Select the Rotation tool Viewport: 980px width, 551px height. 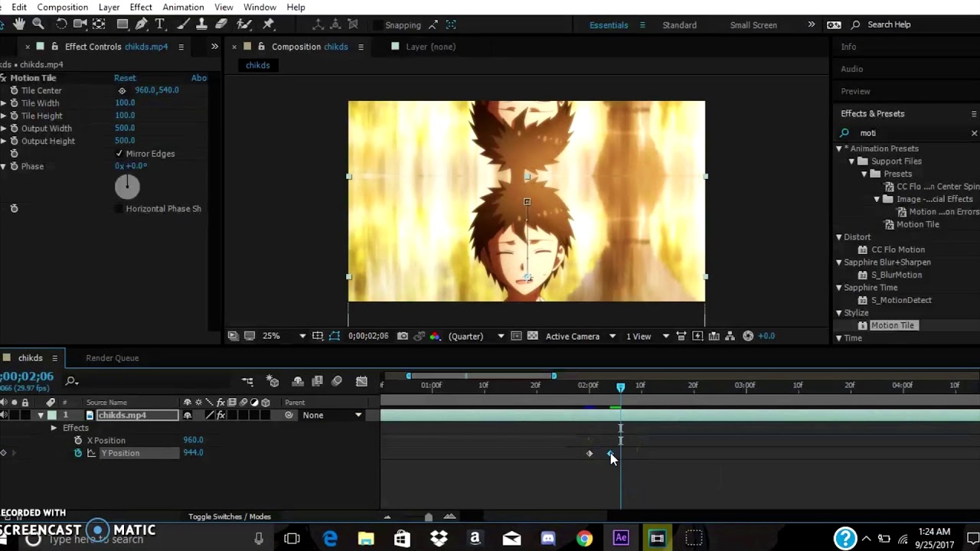click(62, 24)
